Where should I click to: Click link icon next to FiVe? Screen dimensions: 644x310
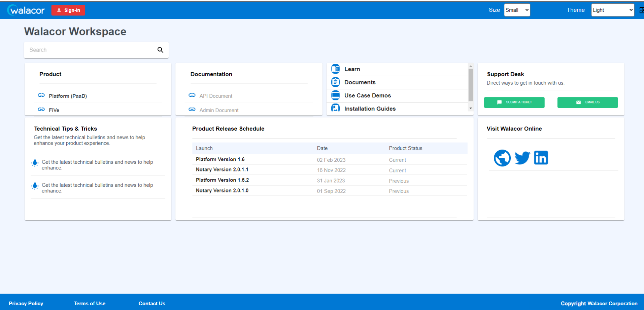coord(41,110)
